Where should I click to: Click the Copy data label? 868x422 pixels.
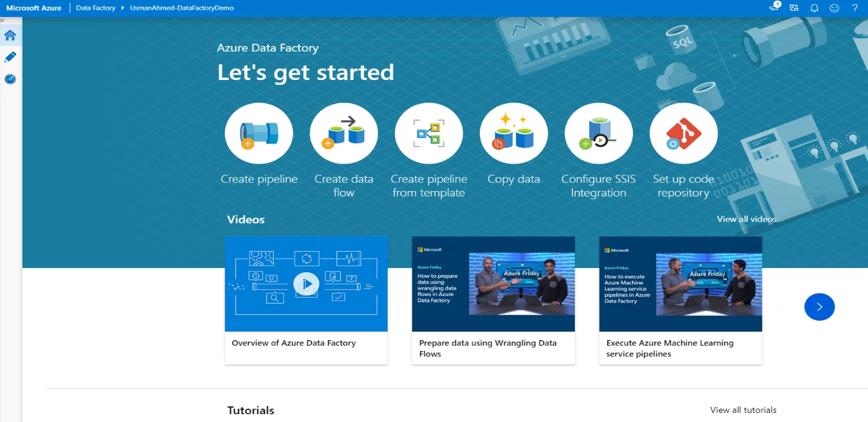tap(514, 179)
